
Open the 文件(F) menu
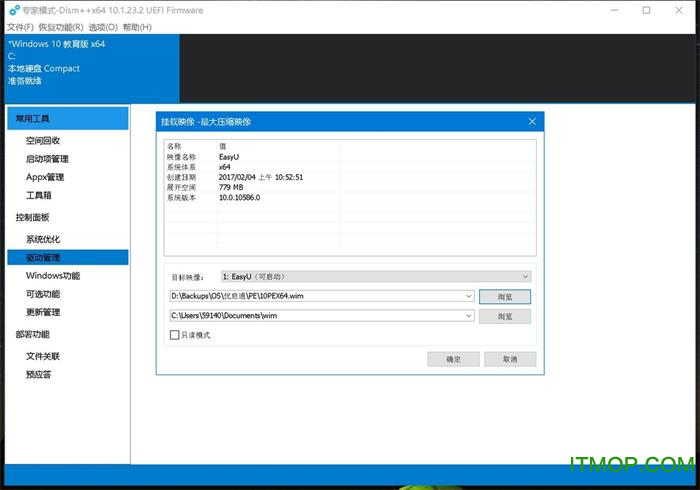tap(20, 27)
